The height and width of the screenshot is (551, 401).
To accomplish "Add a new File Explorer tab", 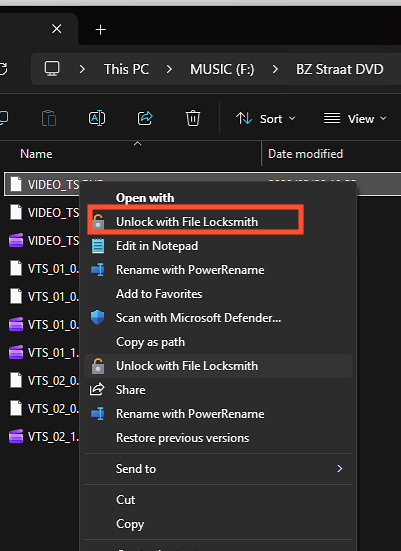I will [101, 30].
